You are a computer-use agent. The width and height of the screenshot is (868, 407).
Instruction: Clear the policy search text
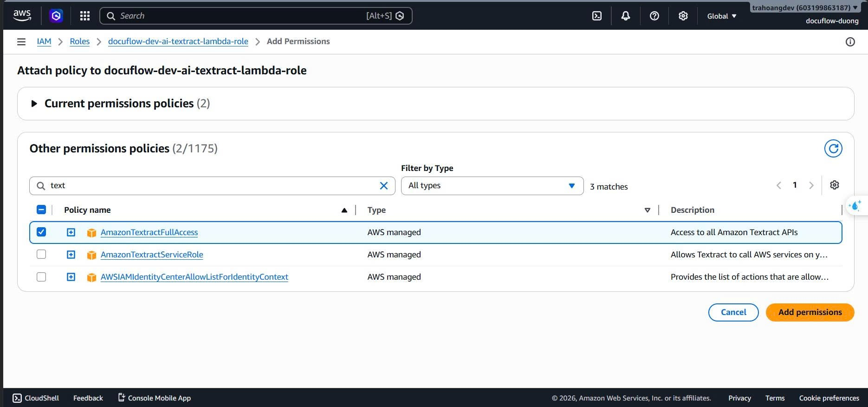[x=384, y=186]
